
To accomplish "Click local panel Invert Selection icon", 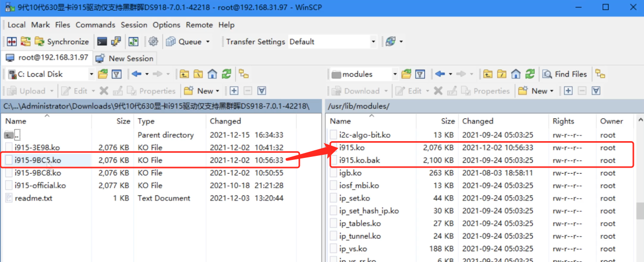I will (x=262, y=91).
